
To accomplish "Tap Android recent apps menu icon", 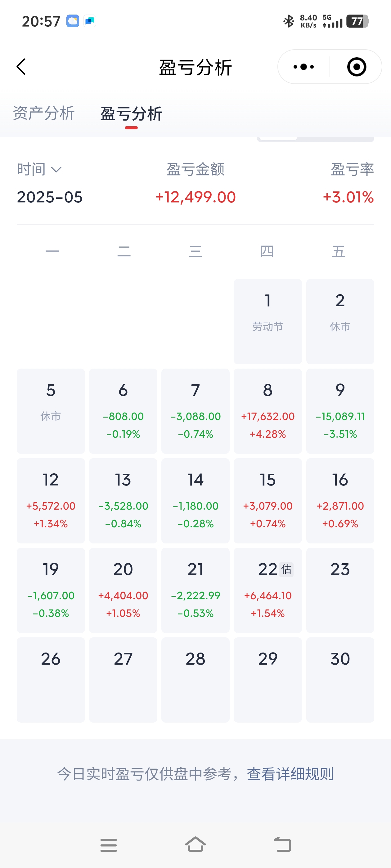I will (x=109, y=845).
